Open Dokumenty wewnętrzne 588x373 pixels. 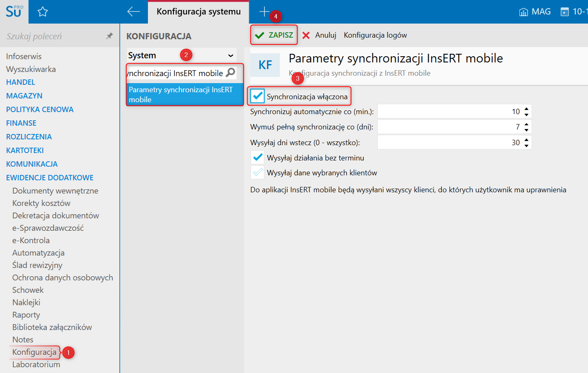click(x=55, y=191)
